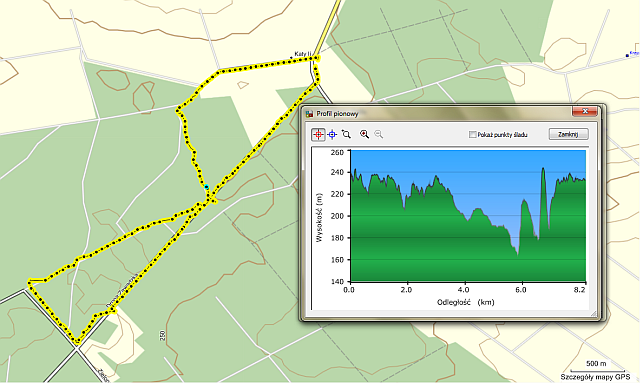Click the 250 contour elevation label
Viewport: 640px width, 383px height.
click(163, 336)
